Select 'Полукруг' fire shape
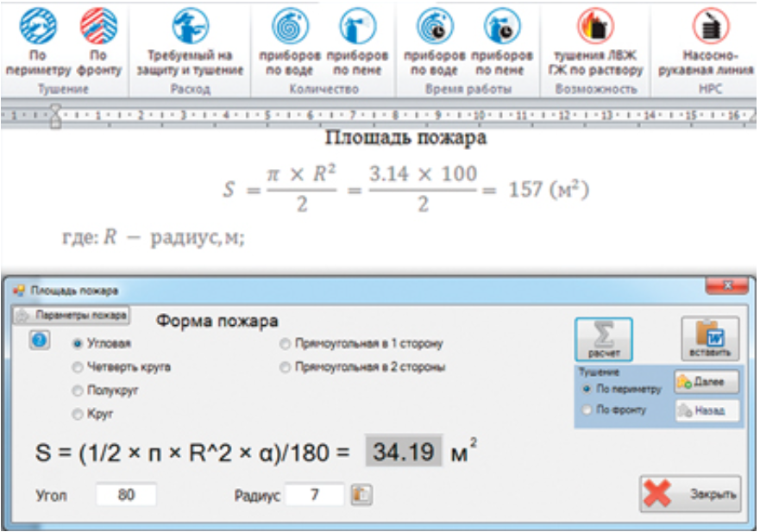 click(x=105, y=390)
